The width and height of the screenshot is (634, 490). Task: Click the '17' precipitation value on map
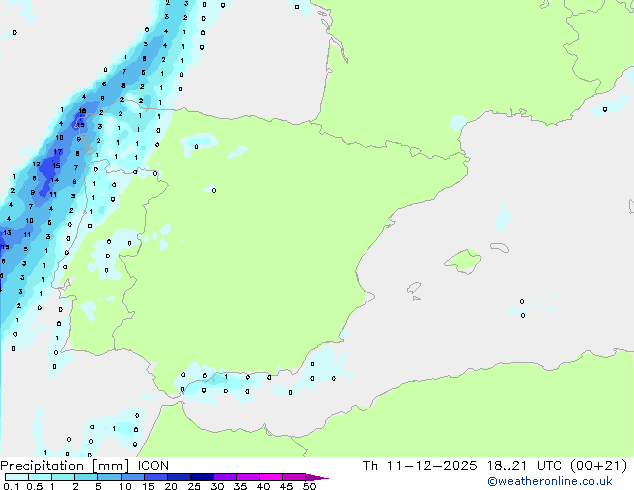tap(58, 152)
